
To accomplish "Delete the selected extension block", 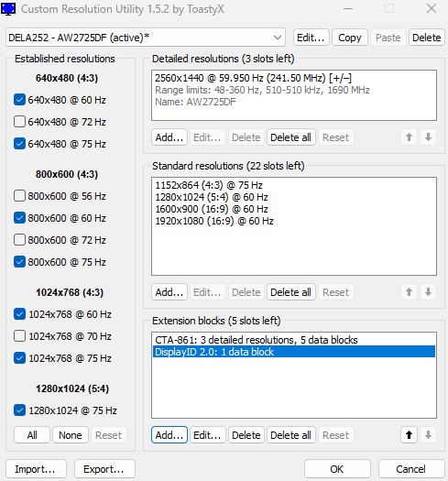I will 246,435.
